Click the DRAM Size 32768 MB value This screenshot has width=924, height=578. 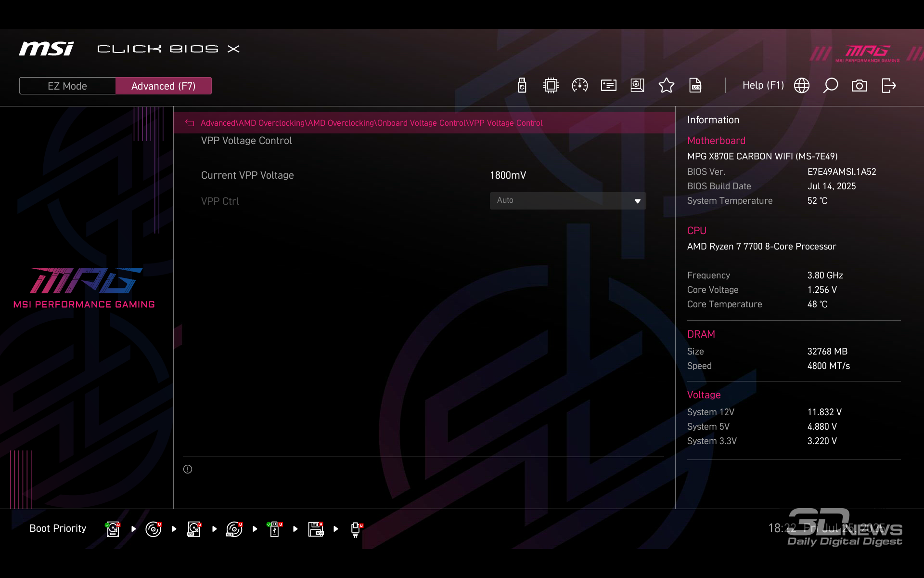[827, 352]
